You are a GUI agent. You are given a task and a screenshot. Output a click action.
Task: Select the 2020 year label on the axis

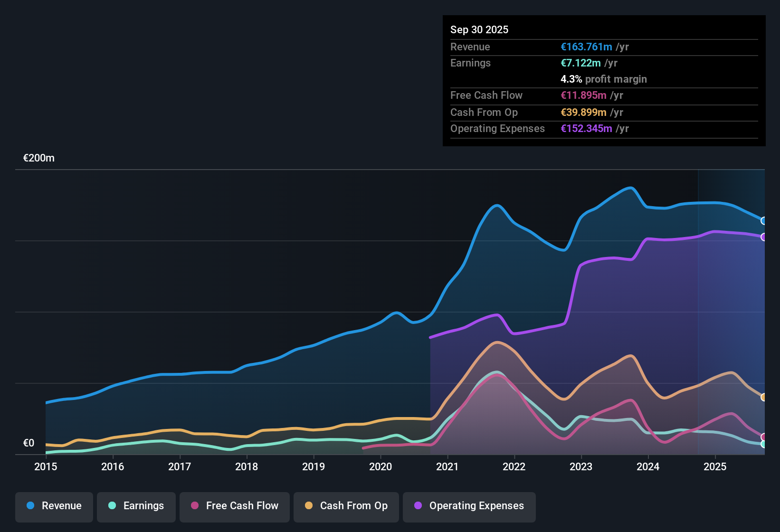380,467
